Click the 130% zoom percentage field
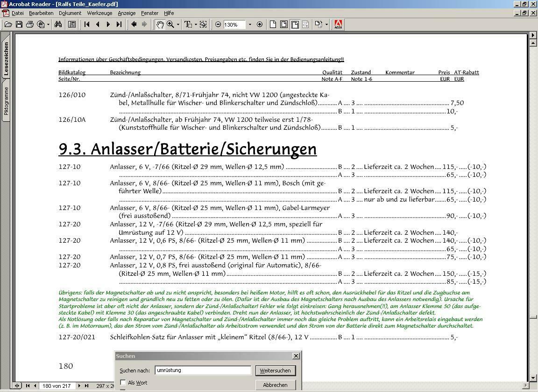Viewport: 538px width, 392px height. click(x=234, y=25)
